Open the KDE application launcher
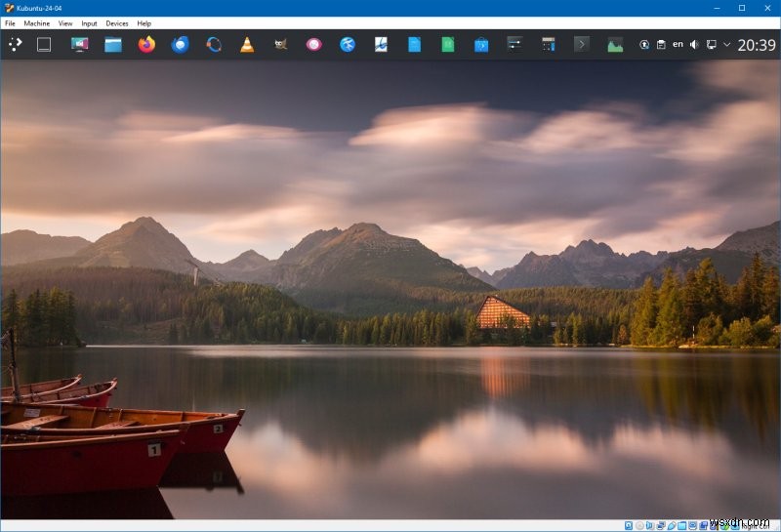The image size is (781, 532). (x=15, y=44)
